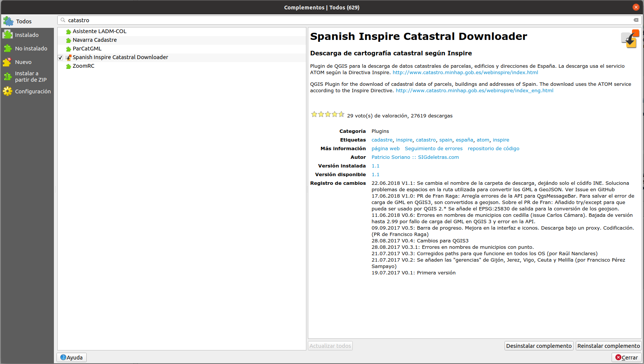Click available version 1.1 link

click(376, 174)
